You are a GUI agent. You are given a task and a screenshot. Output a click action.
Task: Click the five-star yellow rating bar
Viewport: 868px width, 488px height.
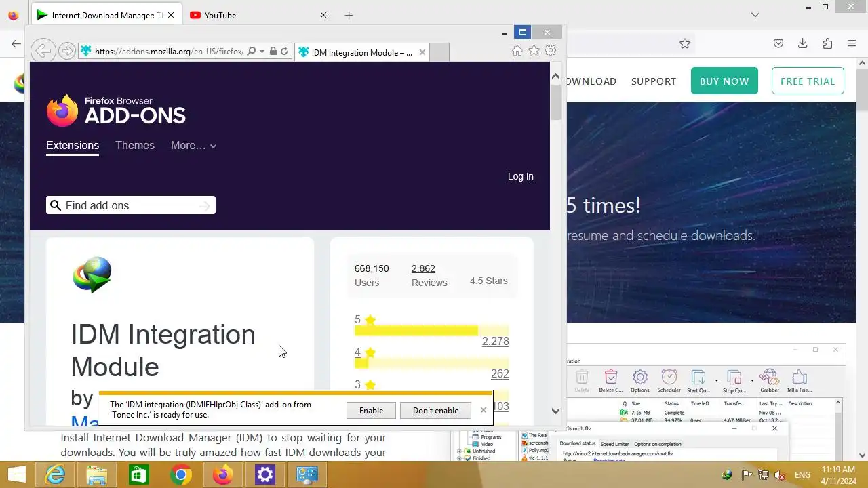click(x=431, y=331)
